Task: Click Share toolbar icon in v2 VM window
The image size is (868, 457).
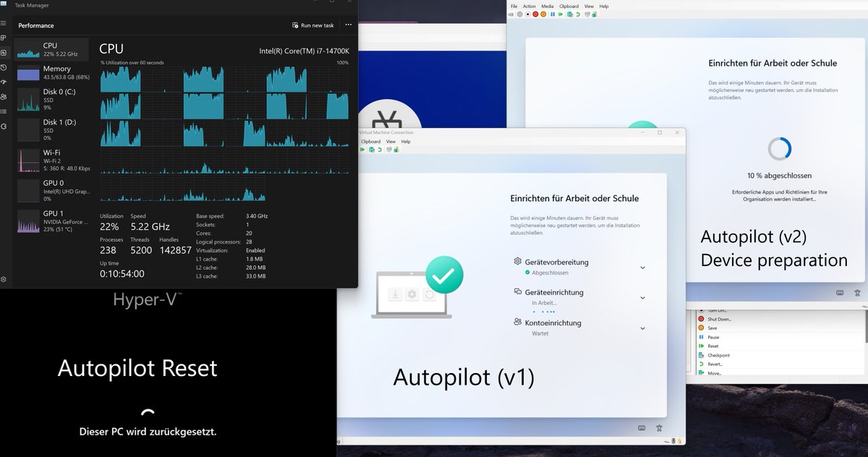Action: [x=594, y=14]
